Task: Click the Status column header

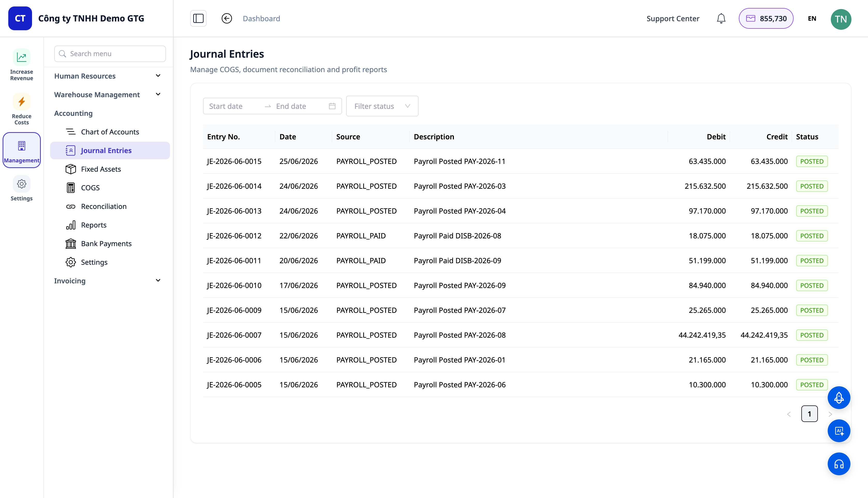Action: point(807,137)
